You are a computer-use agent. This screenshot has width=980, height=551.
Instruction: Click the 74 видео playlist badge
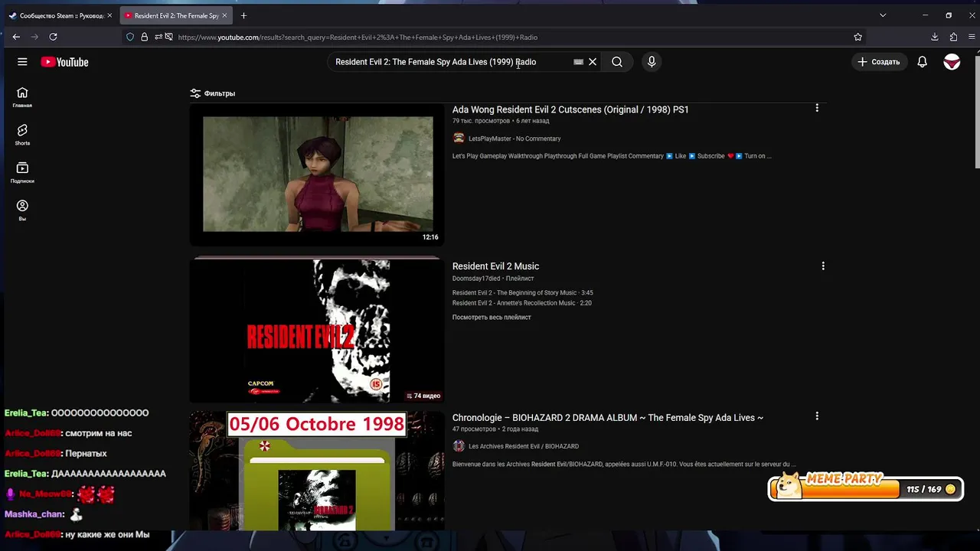click(423, 396)
